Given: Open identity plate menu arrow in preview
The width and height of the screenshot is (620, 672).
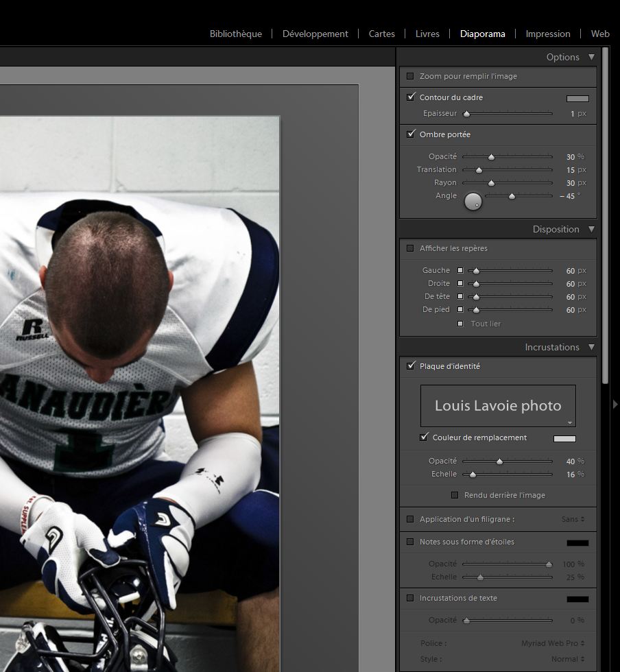Looking at the screenshot, I should tap(570, 422).
